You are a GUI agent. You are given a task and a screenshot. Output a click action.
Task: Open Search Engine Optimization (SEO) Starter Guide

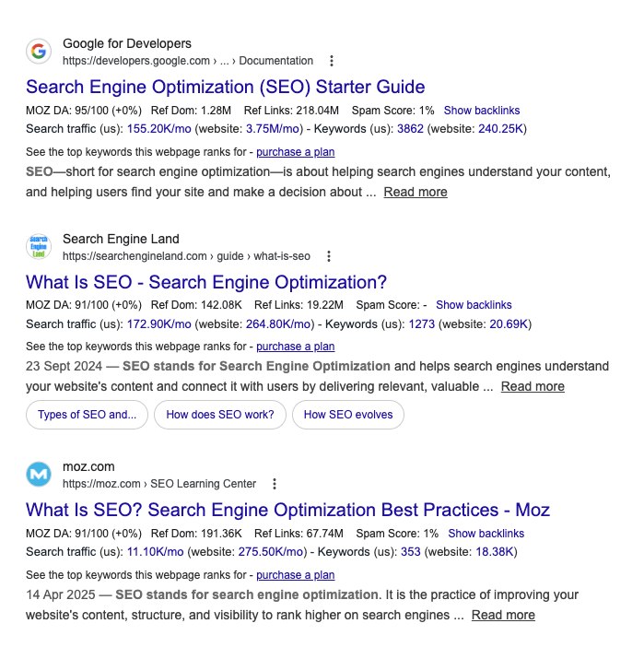(x=225, y=87)
